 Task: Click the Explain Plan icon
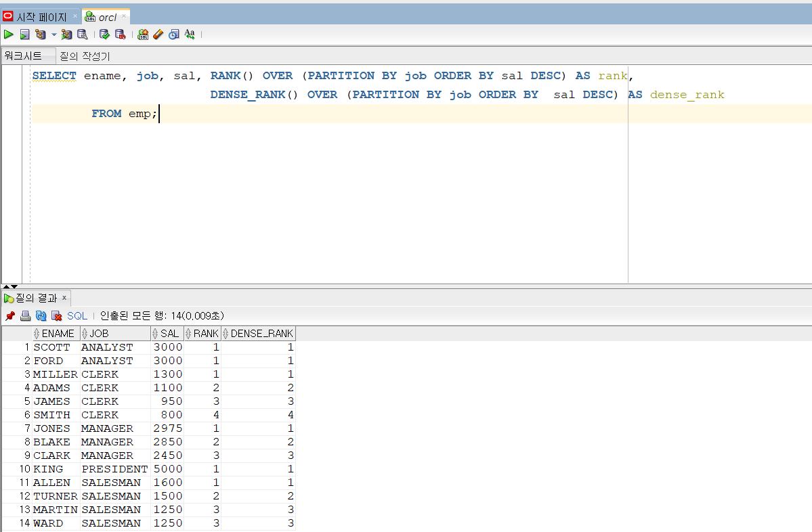pyautogui.click(x=41, y=35)
